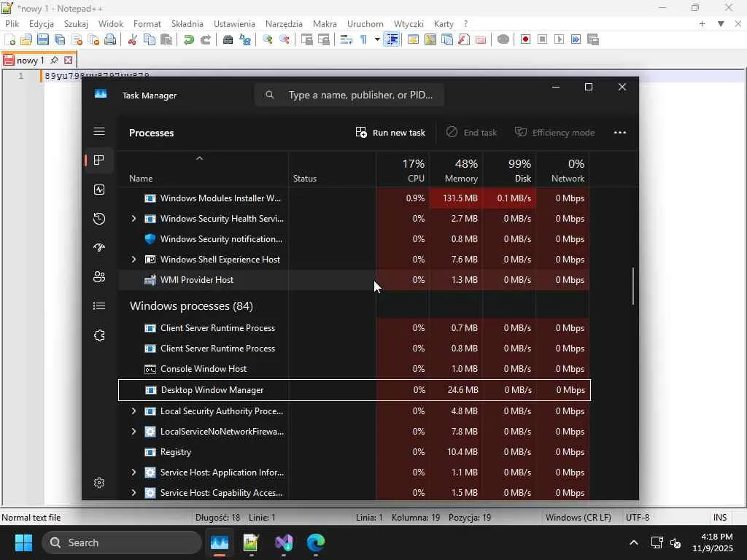
Task: Sort processes by the Memory column header
Action: (456, 170)
